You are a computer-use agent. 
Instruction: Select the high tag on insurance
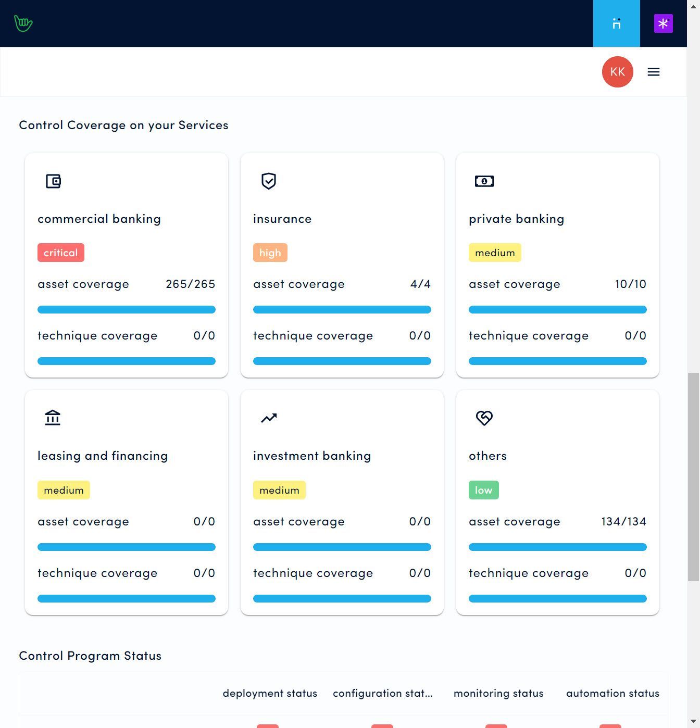click(270, 253)
